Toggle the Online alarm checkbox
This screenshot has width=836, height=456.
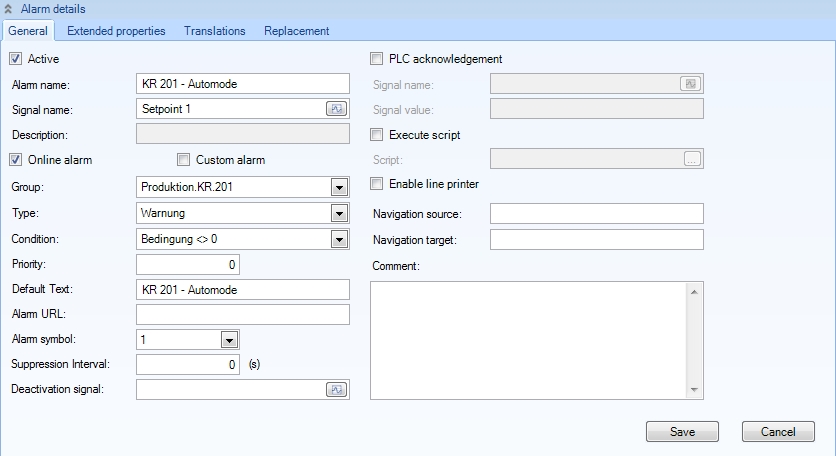(x=16, y=159)
